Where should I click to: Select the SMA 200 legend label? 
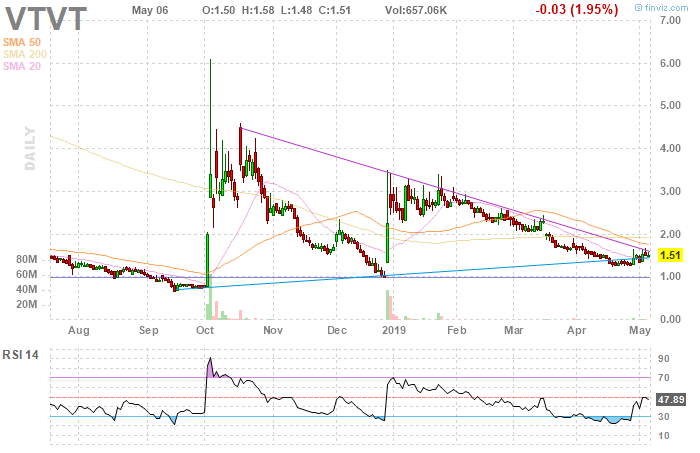(x=25, y=54)
